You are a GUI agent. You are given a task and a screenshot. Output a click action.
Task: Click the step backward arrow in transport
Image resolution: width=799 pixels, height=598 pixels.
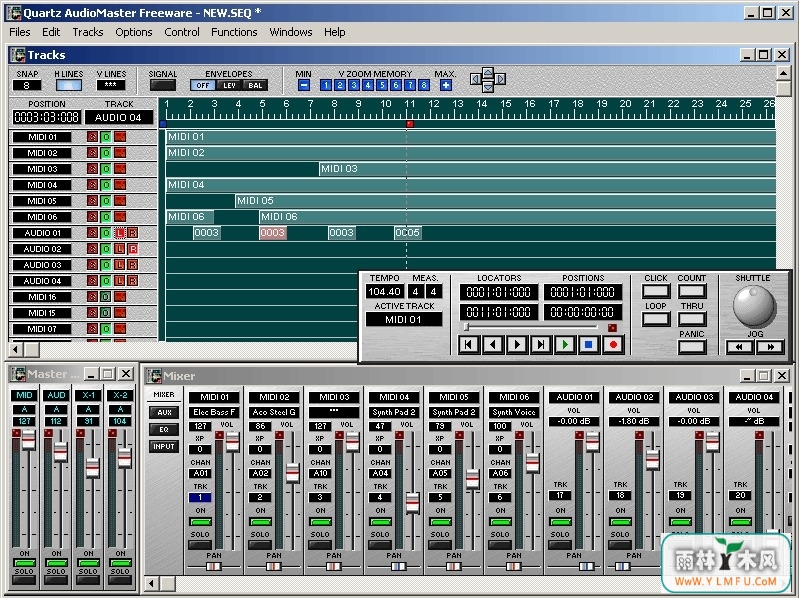coord(492,345)
